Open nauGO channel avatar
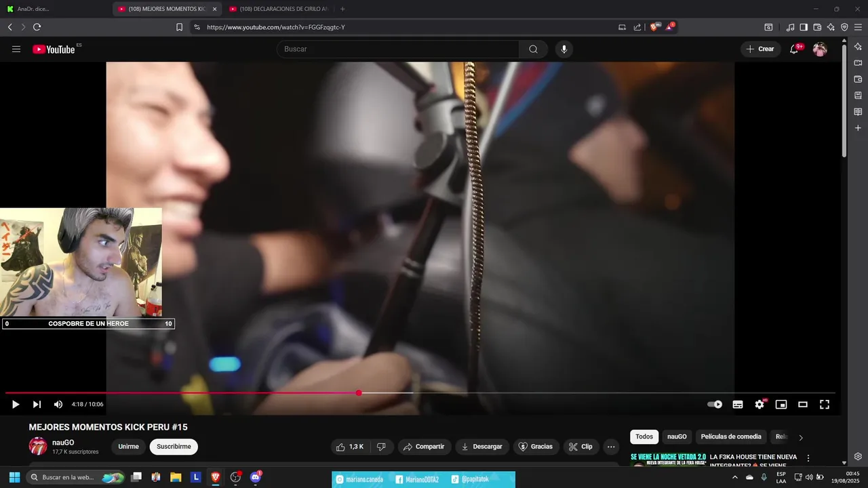 pos(38,446)
